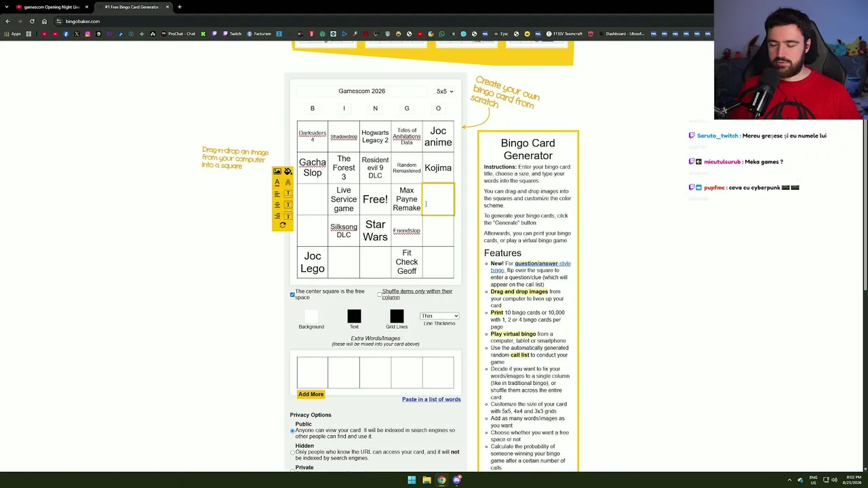Click the Star Wars bingo square
Viewport: 868px width, 488px height.
point(375,231)
